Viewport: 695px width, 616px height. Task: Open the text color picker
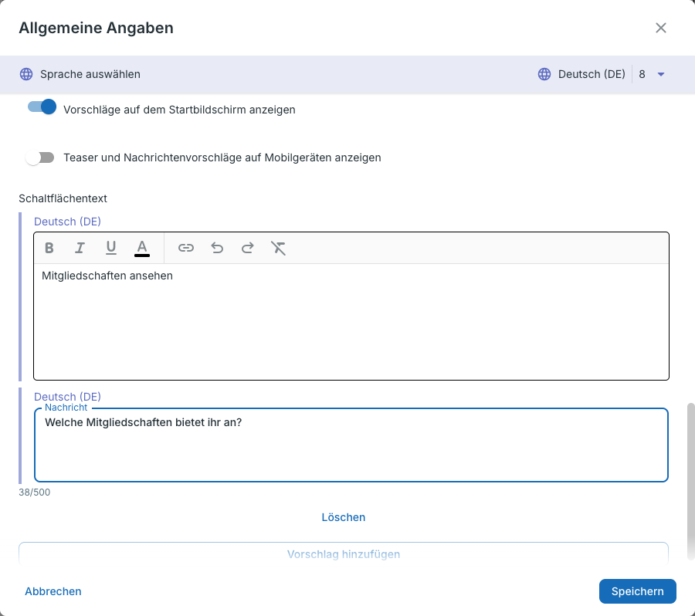coord(142,248)
